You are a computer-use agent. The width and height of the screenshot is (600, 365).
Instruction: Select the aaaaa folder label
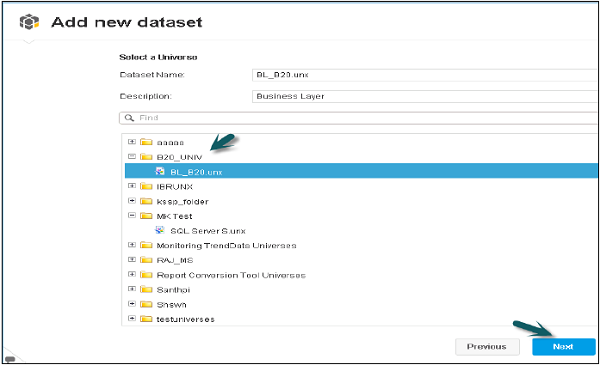tap(170, 143)
